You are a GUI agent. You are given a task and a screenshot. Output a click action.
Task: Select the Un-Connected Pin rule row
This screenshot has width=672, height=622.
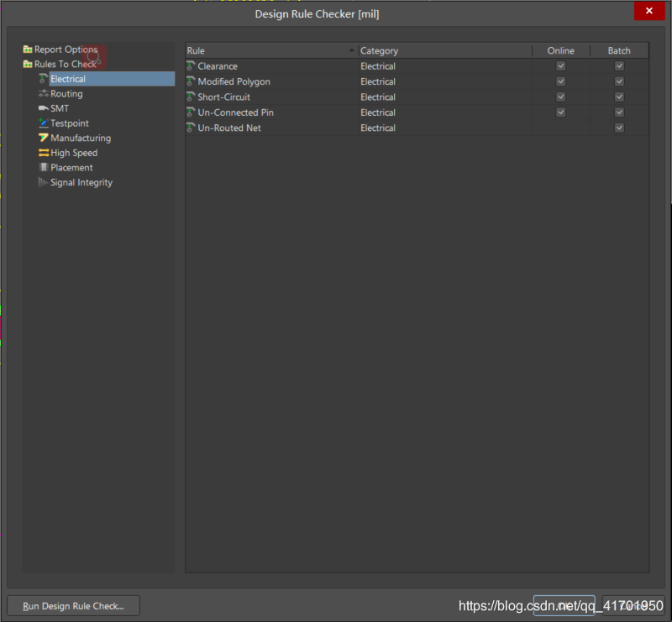tap(235, 112)
